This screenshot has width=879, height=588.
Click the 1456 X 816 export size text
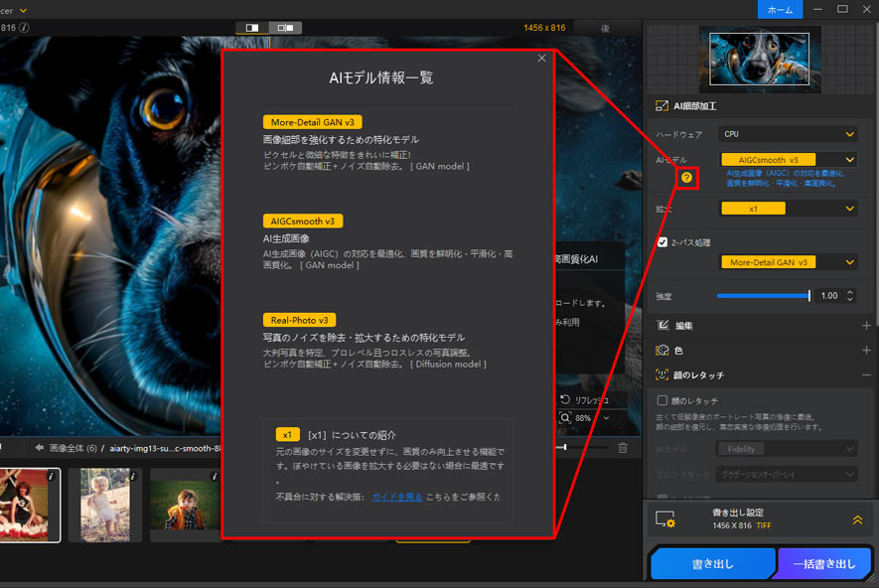point(732,525)
